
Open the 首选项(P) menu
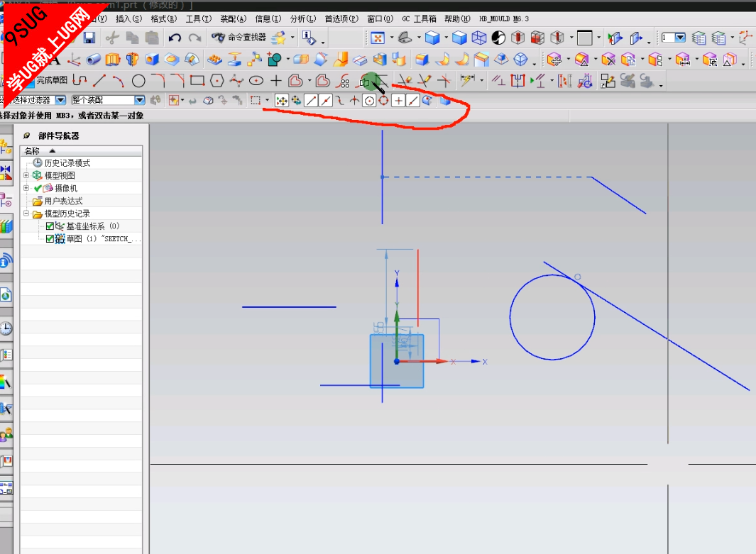click(341, 18)
